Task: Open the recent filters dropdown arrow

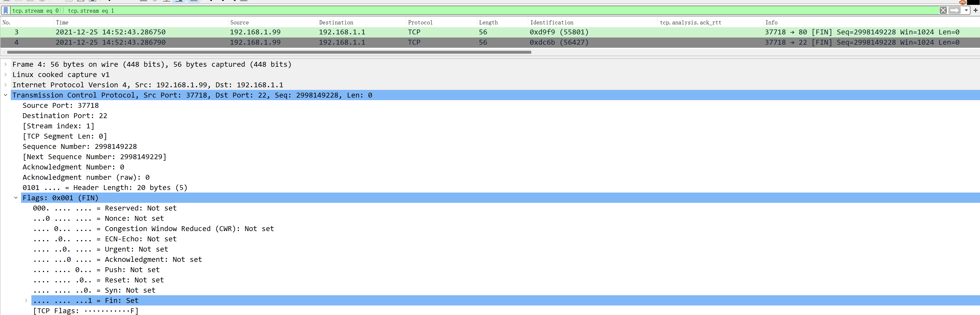Action: tap(966, 11)
